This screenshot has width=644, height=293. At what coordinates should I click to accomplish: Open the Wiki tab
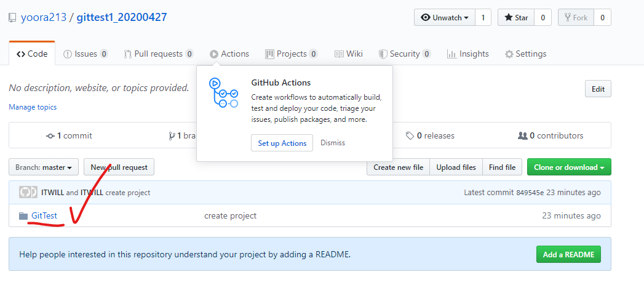[349, 54]
